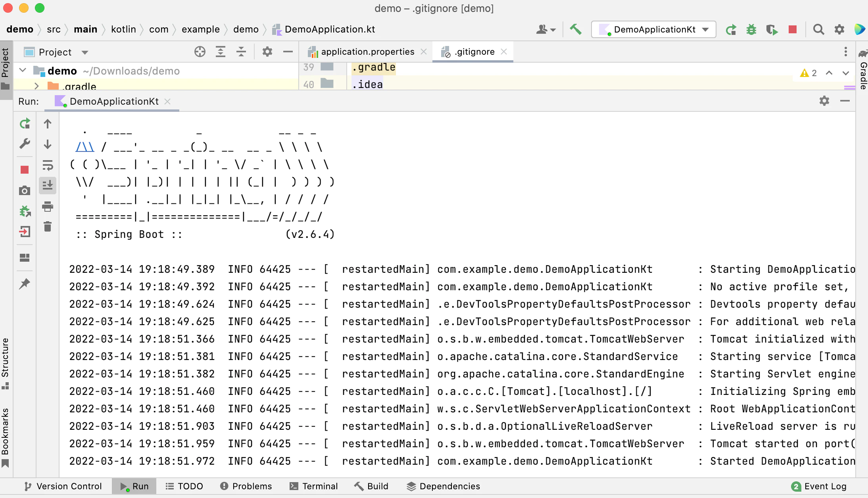Stop the running application via the toolbar
868x498 pixels.
point(793,29)
